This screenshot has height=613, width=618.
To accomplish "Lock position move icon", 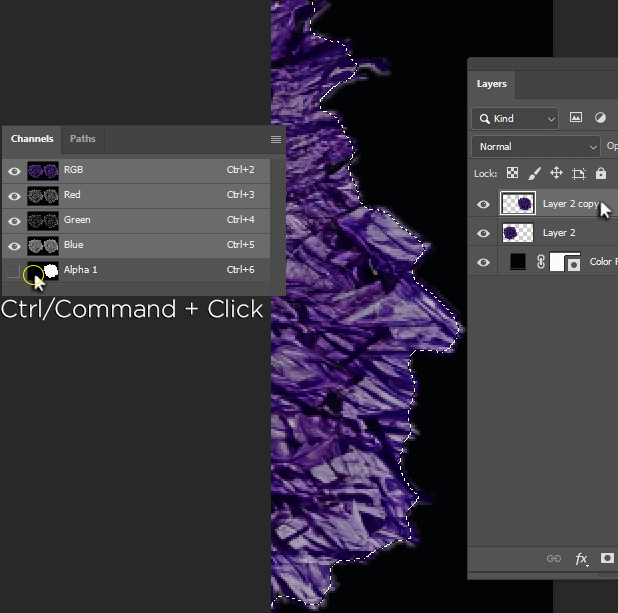I will point(556,173).
